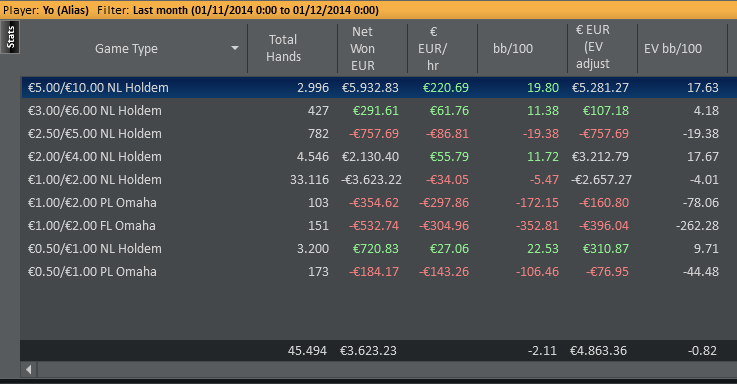Click the total hands value 782

coord(318,133)
